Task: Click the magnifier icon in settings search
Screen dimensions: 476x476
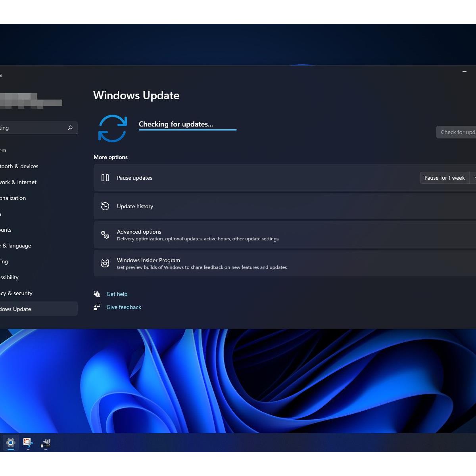Action: (70, 128)
